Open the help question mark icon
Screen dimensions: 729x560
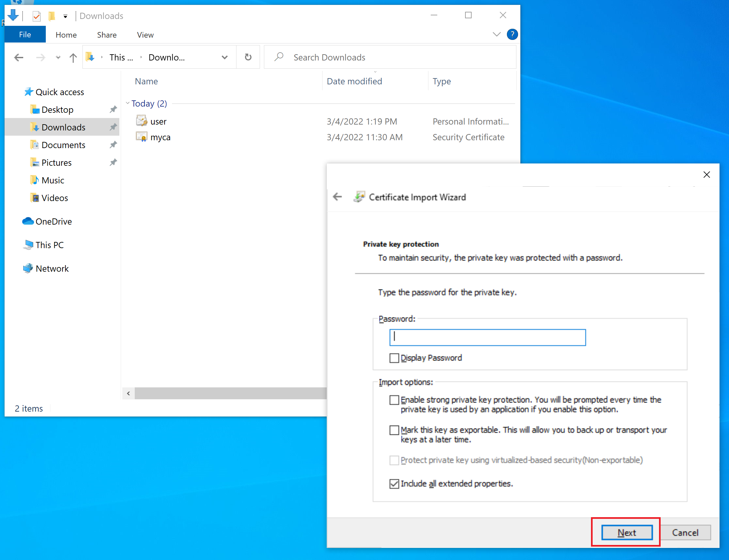pos(512,34)
